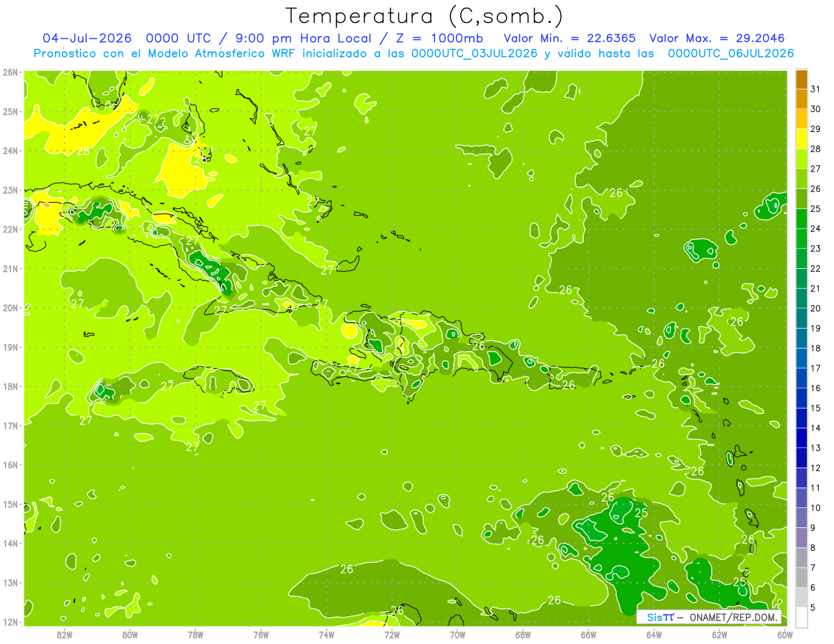Image resolution: width=834 pixels, height=644 pixels.
Task: Click the '30' value on the color scale
Action: [x=816, y=109]
